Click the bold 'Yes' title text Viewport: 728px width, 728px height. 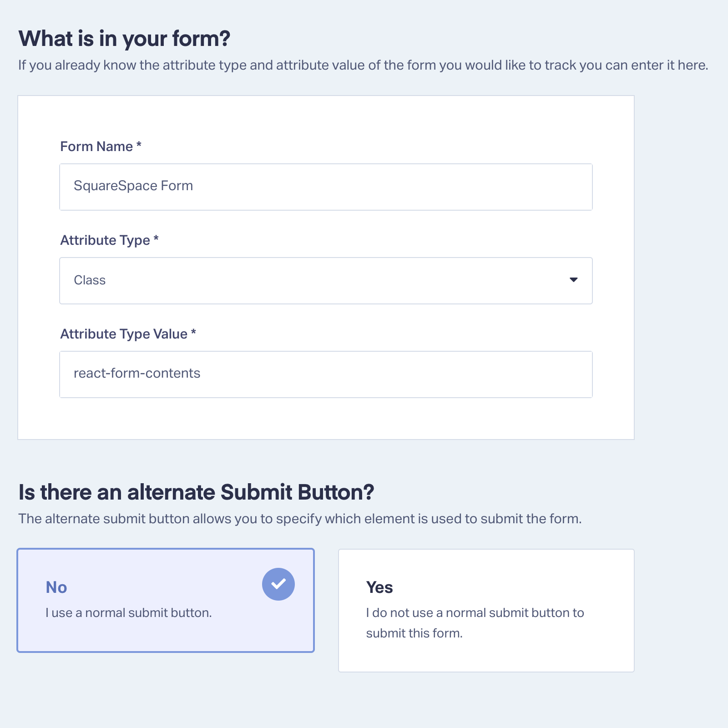coord(379,587)
